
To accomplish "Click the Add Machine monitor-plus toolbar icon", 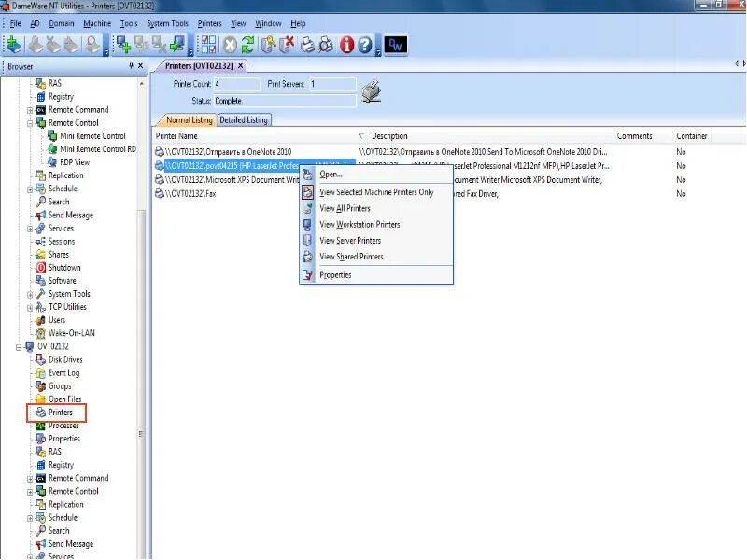I will [124, 44].
